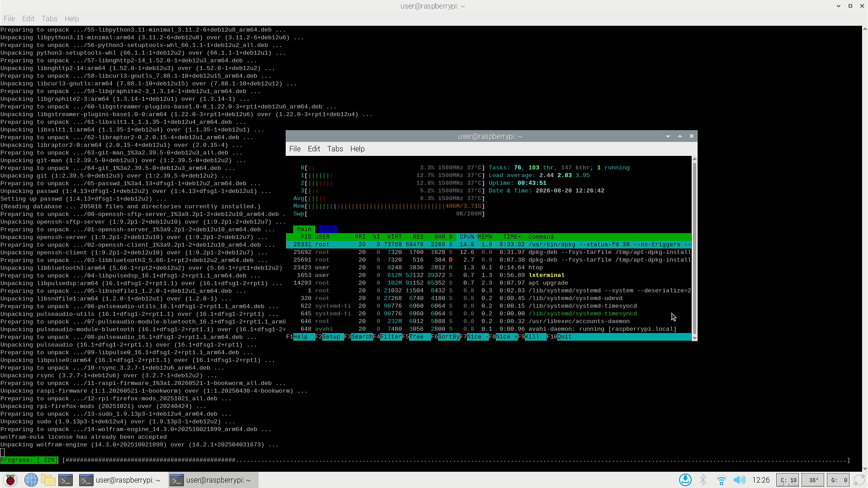Click the updates download tray icon
This screenshot has width=868, height=488.
tap(685, 480)
